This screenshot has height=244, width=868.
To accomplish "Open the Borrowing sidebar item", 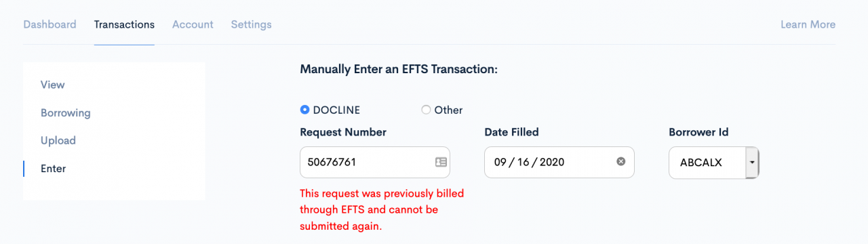I will point(65,113).
